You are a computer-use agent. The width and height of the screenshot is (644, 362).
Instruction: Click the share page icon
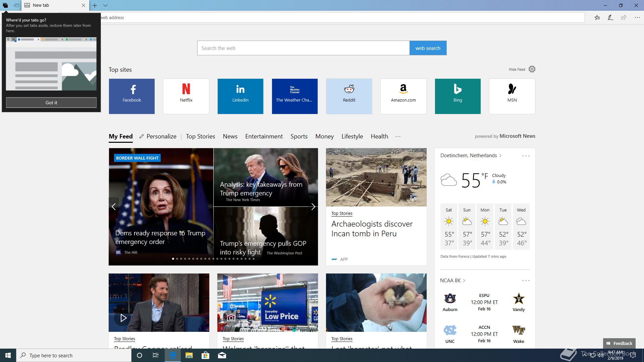624,17
